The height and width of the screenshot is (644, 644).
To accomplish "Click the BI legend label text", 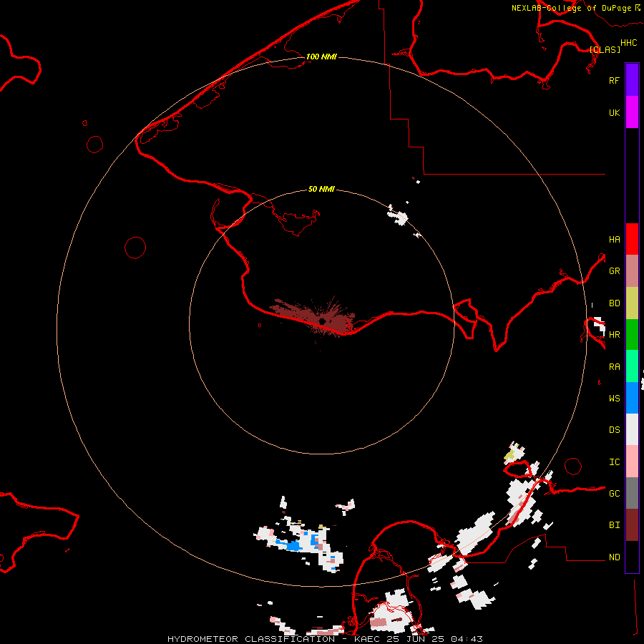I will point(614,525).
